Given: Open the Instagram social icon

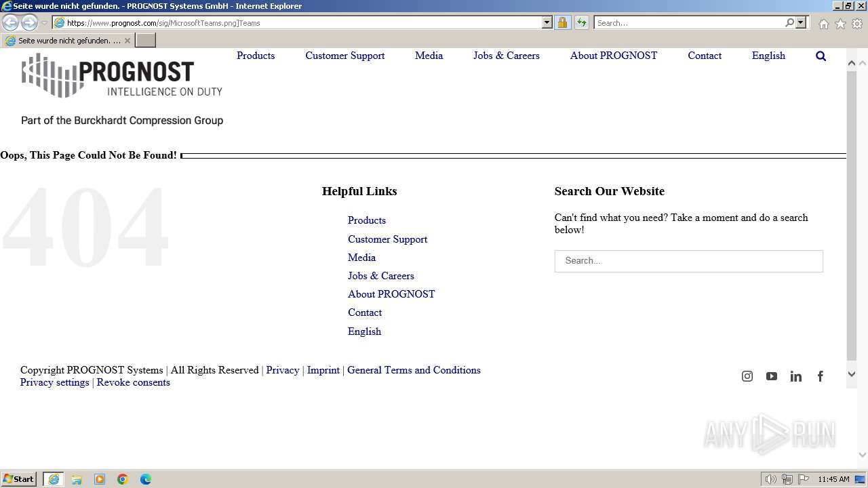Looking at the screenshot, I should point(747,376).
